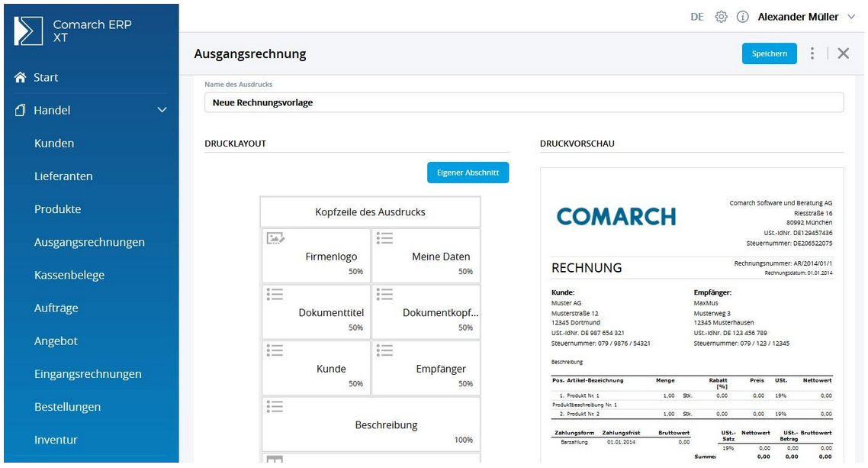
Task: Open Ausgangsrechnungen in the sidebar
Action: pos(90,242)
